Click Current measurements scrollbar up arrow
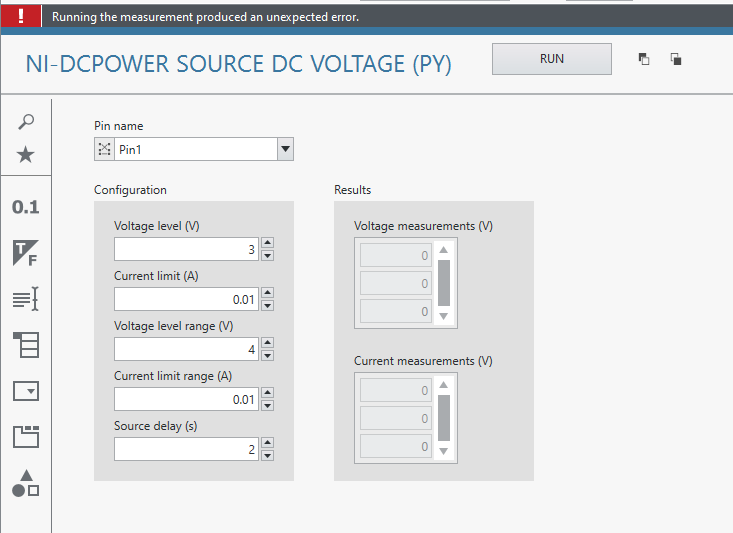 444,385
